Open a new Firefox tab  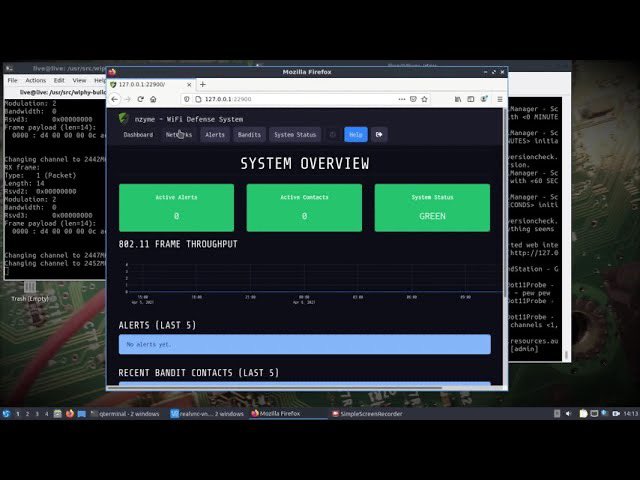202,84
